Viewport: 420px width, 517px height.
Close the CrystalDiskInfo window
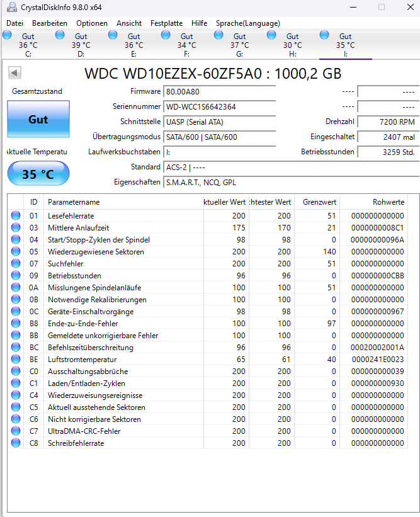(x=411, y=7)
